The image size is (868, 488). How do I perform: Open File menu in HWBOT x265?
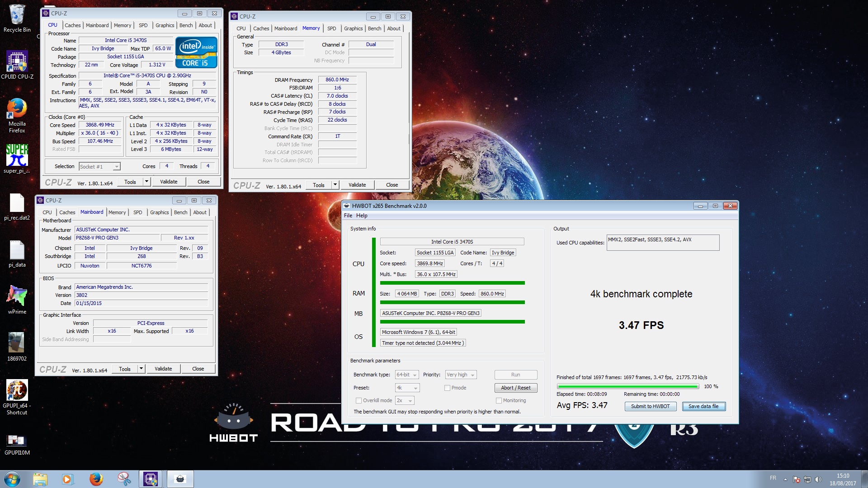[348, 216]
